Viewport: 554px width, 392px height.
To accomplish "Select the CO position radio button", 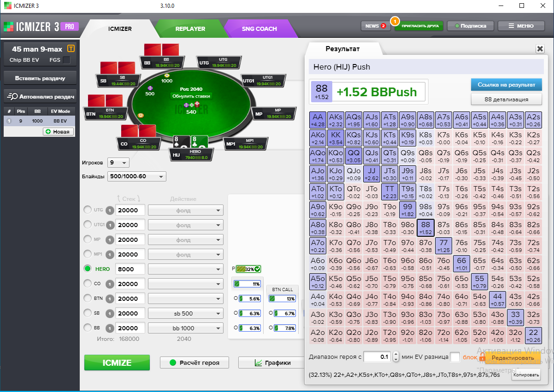I will 88,284.
